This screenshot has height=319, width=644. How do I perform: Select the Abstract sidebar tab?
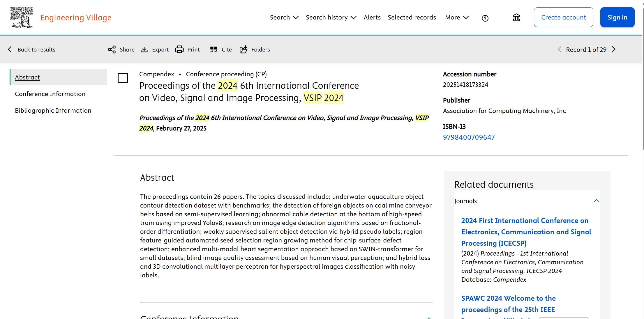[58, 77]
